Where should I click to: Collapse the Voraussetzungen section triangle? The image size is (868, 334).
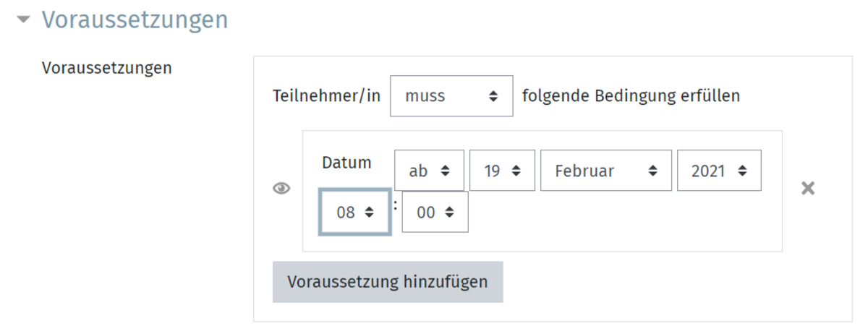pos(25,20)
